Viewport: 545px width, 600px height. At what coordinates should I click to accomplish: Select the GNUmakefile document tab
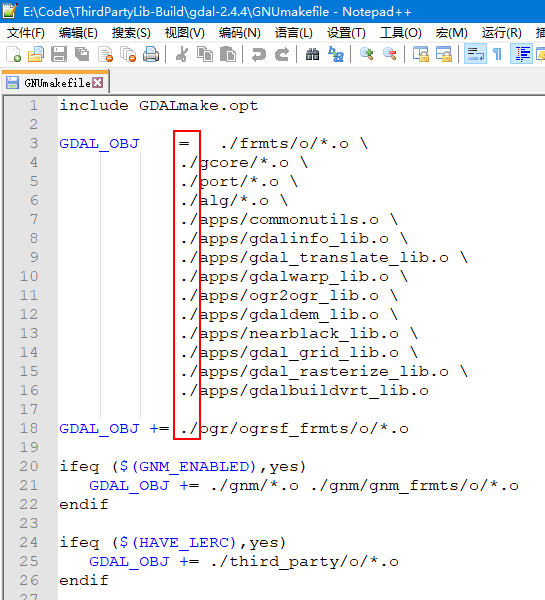pyautogui.click(x=55, y=83)
